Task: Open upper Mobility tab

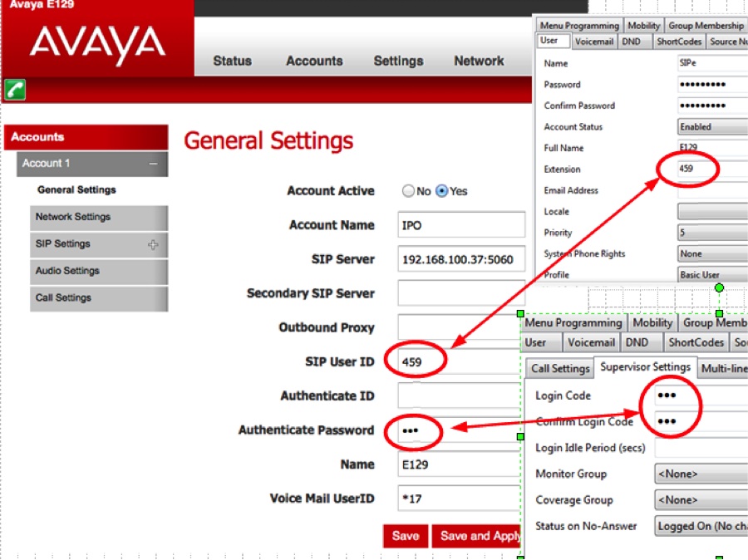Action: coord(643,25)
